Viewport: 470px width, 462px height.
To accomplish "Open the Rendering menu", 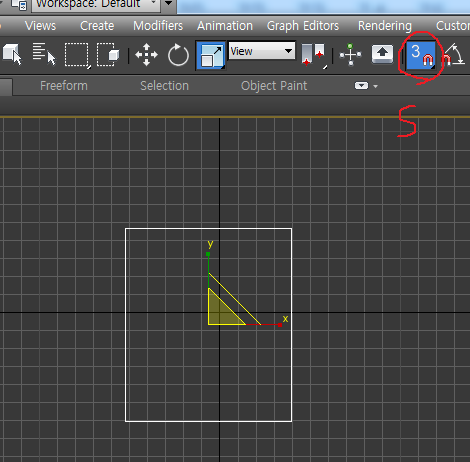I will coord(385,26).
